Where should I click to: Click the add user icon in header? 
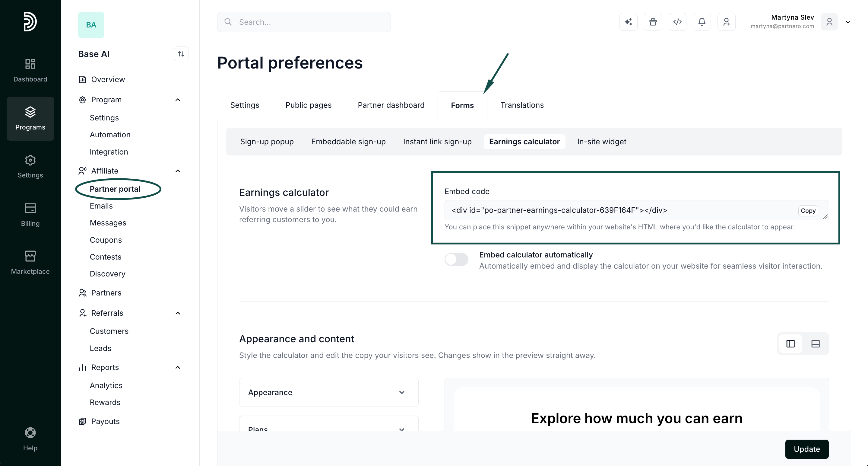coord(726,22)
